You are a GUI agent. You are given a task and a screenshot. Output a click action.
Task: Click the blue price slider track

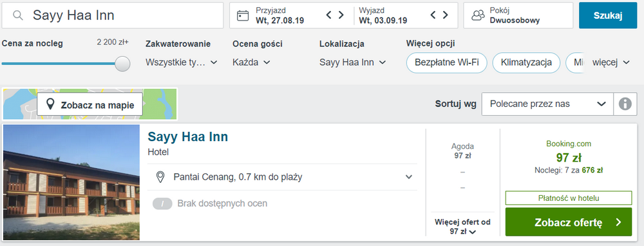click(x=59, y=64)
